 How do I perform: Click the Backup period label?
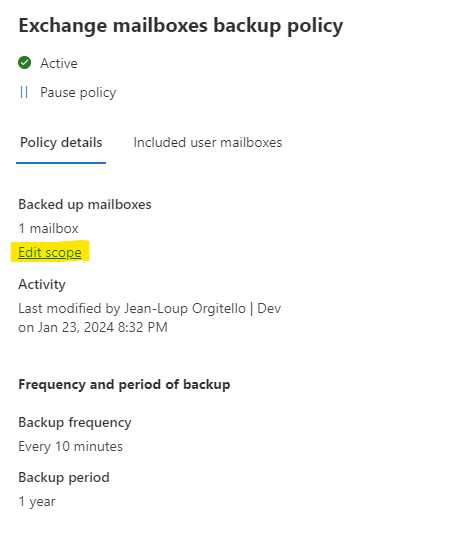click(x=64, y=477)
